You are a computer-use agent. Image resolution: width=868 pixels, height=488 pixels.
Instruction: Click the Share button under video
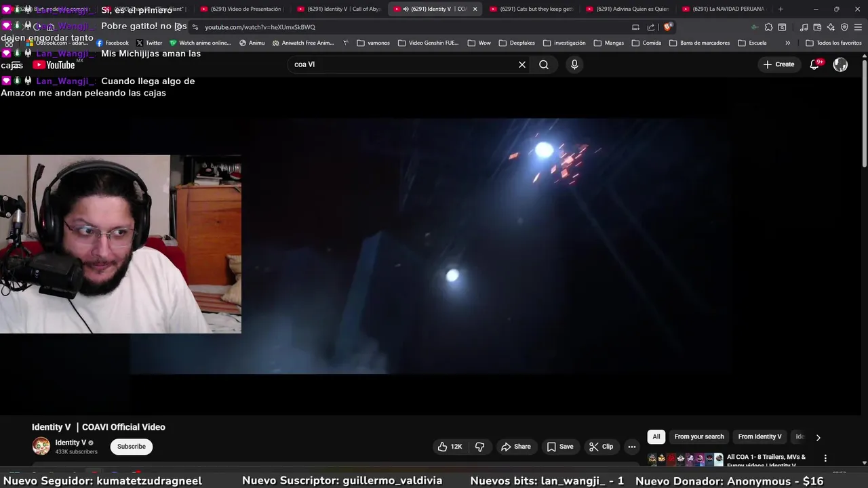point(516,447)
